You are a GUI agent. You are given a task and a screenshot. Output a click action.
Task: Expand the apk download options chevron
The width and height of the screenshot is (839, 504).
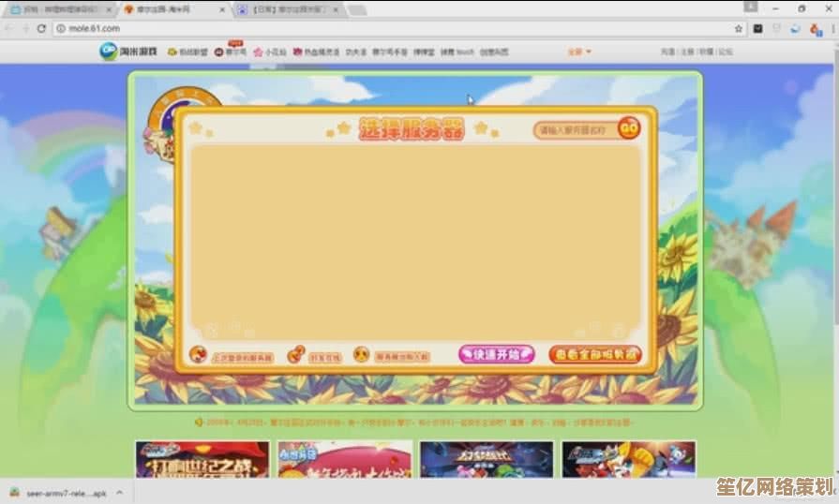click(119, 493)
